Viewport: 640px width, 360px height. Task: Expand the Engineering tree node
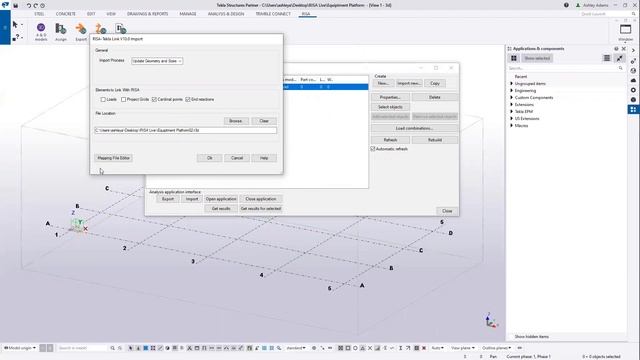tap(511, 91)
